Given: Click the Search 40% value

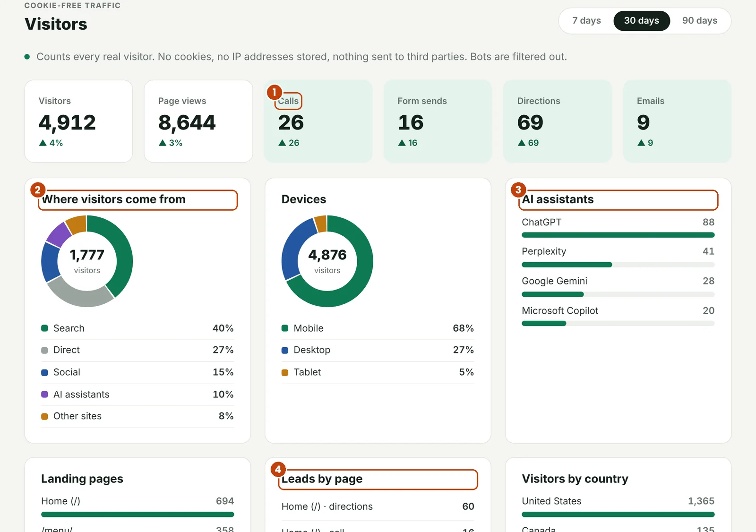Looking at the screenshot, I should click(223, 328).
